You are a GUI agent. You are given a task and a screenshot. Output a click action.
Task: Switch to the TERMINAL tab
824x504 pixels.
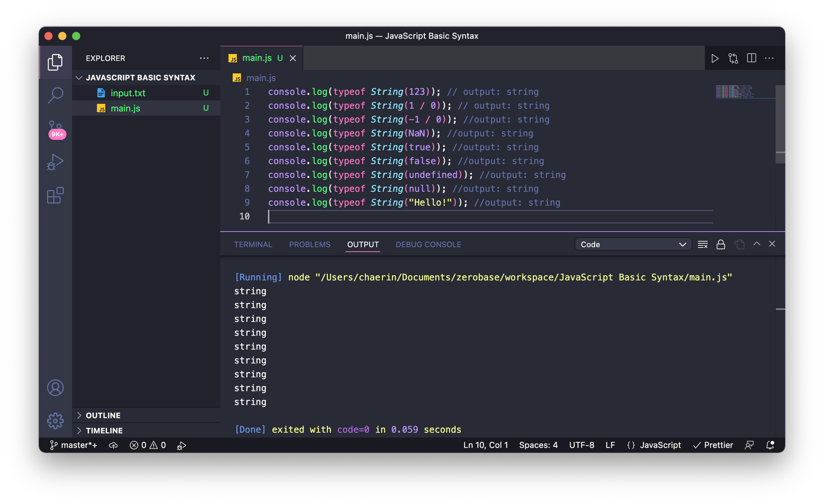(x=253, y=244)
